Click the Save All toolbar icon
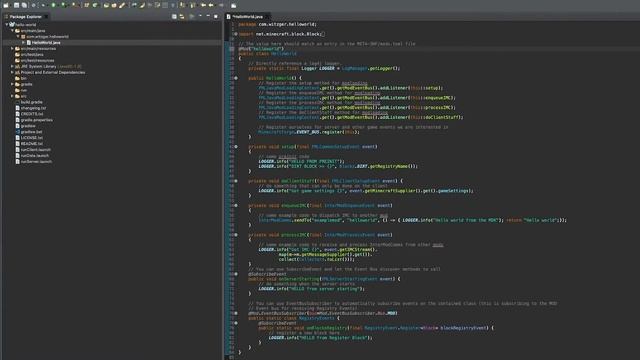Image resolution: width=640 pixels, height=360 pixels. pyautogui.click(x=24, y=5)
